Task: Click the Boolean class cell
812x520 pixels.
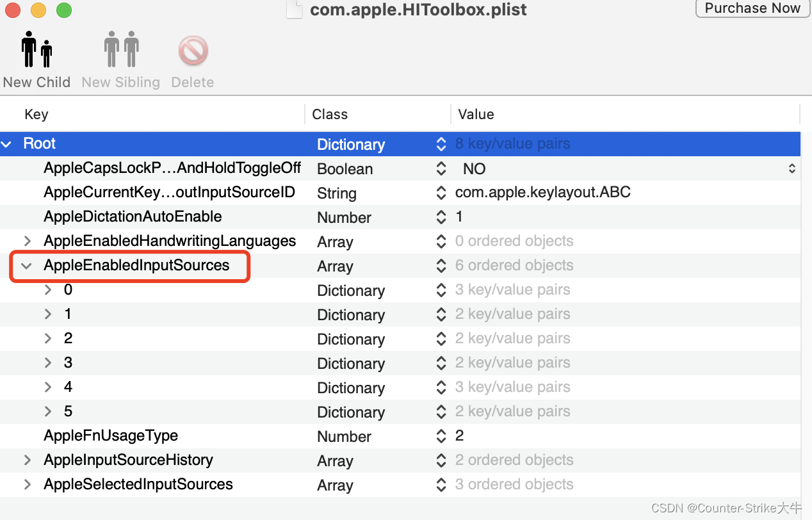Action: [x=345, y=169]
